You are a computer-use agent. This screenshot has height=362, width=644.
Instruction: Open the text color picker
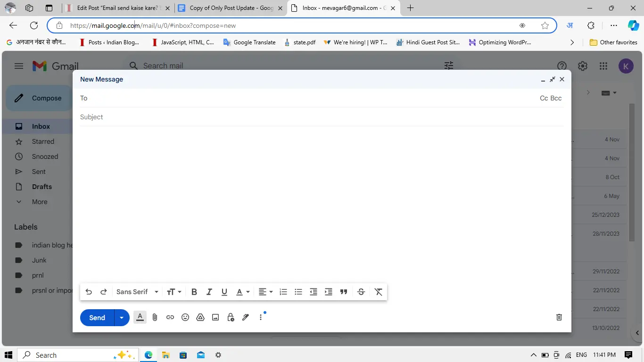point(242,292)
